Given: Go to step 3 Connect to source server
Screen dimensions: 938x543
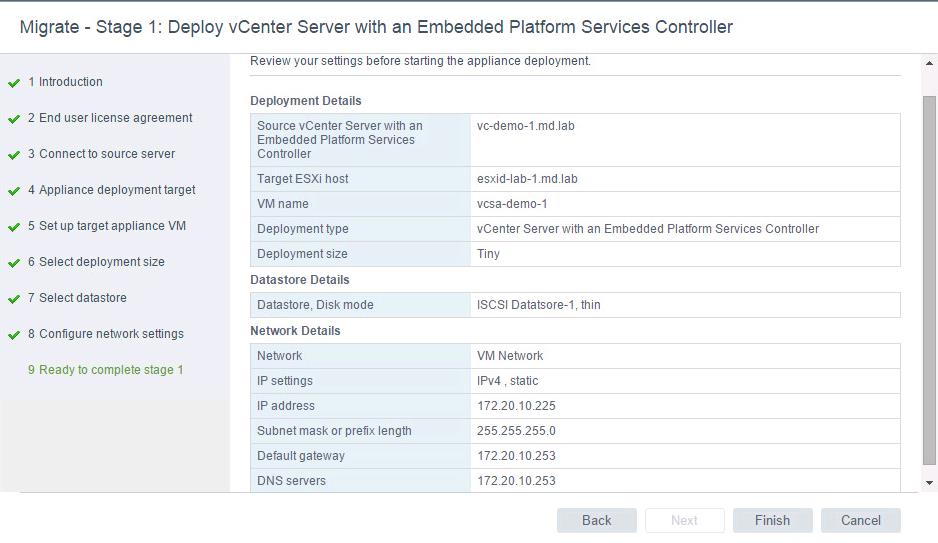Looking at the screenshot, I should coord(101,154).
